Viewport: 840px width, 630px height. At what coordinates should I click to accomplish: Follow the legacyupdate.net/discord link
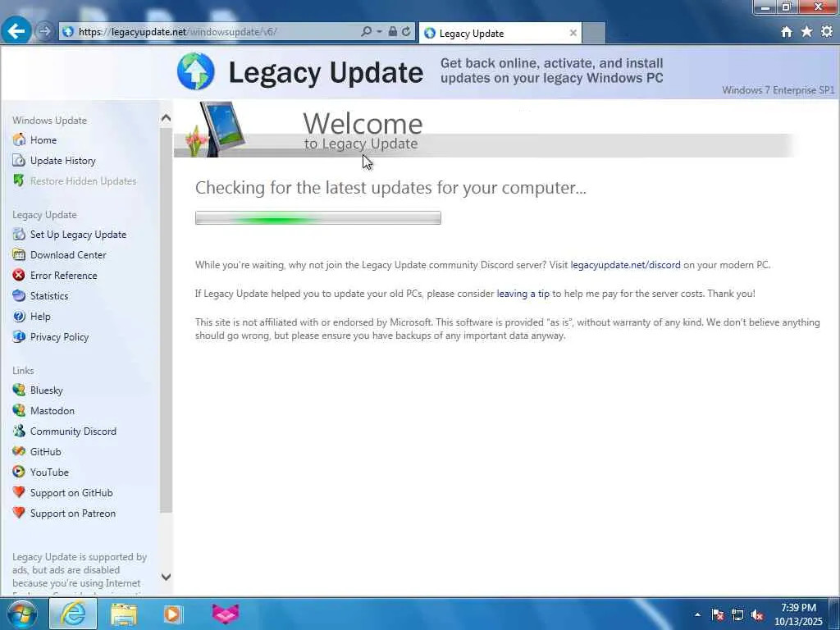coord(625,265)
